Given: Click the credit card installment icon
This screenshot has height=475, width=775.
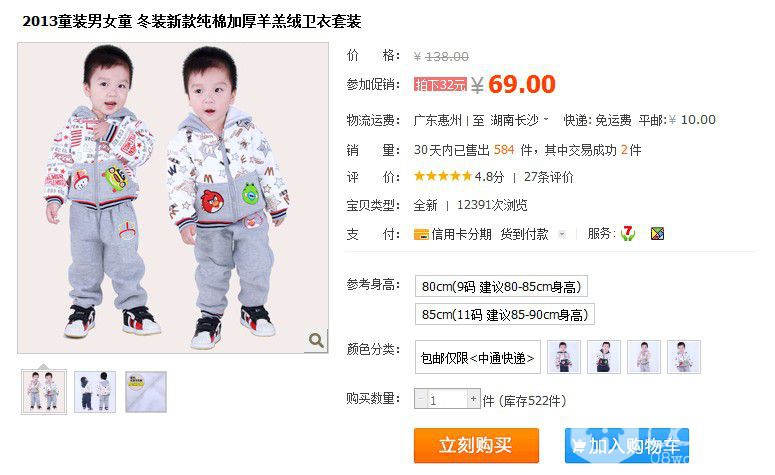Looking at the screenshot, I should [x=421, y=234].
